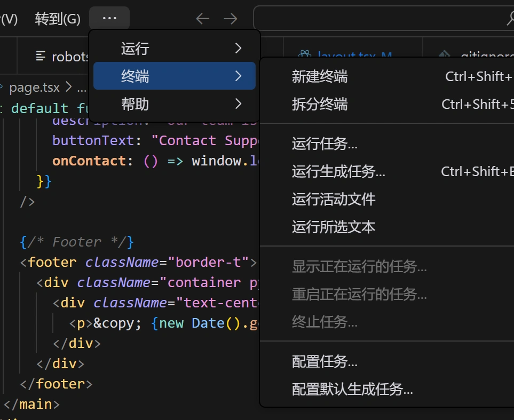Image resolution: width=514 pixels, height=420 pixels.
Task: Expand the 运行 submenu chevron
Action: [238, 48]
